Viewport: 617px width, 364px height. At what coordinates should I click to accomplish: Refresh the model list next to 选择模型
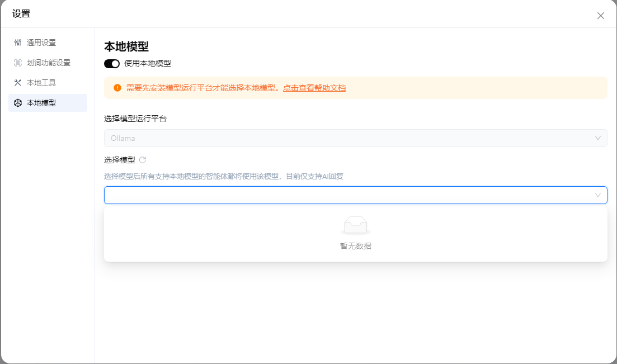click(x=143, y=160)
